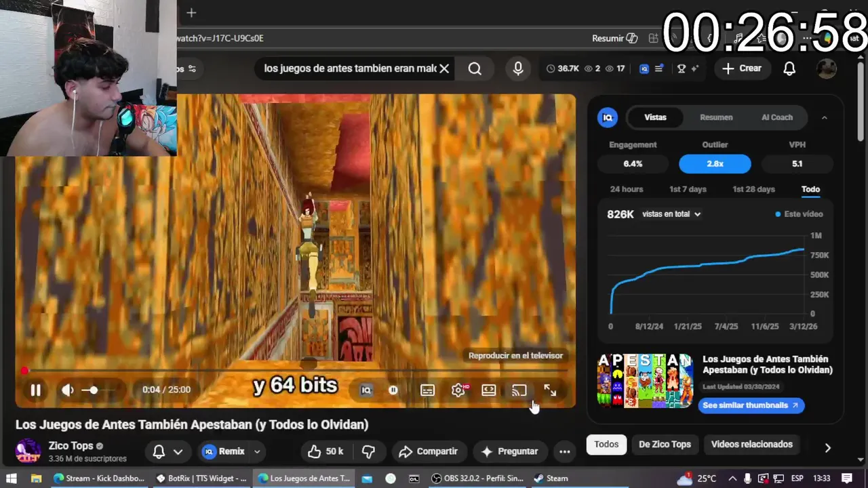Open YouTube notifications bell in header
This screenshot has width=868, height=488.
click(789, 68)
